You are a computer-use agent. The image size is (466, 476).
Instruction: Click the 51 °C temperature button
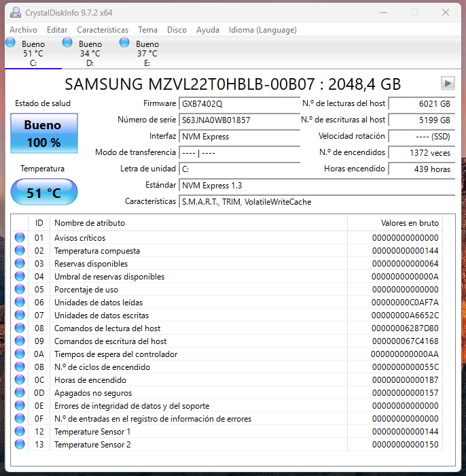tap(44, 192)
